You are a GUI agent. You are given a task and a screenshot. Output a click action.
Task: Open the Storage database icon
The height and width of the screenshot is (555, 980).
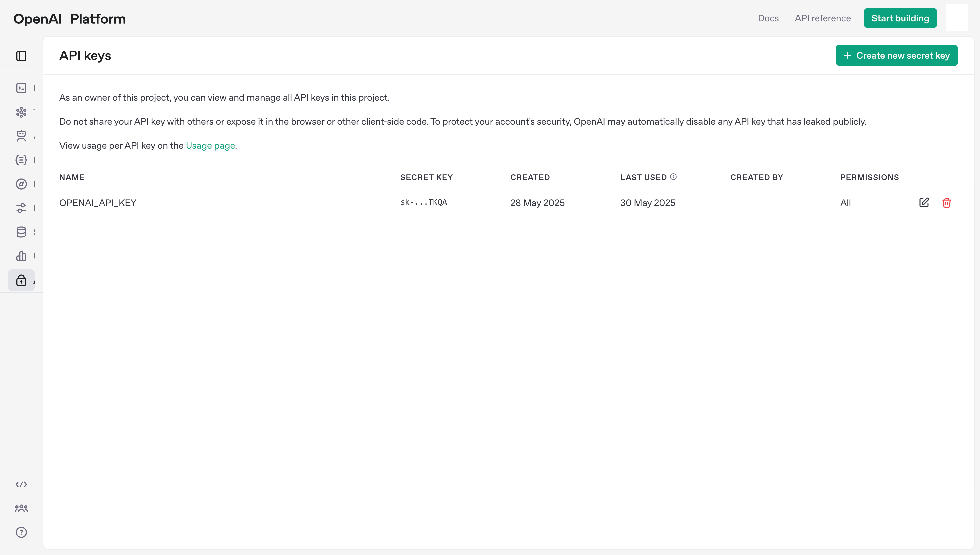(21, 232)
